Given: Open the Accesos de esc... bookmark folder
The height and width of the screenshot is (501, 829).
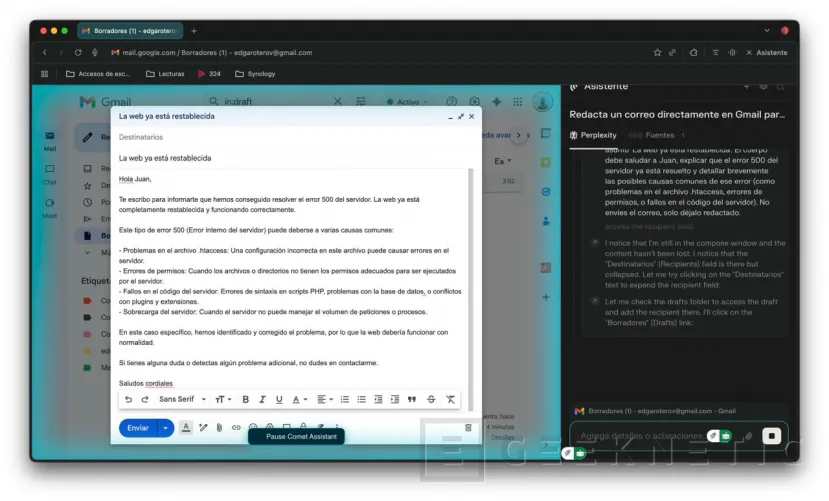Looking at the screenshot, I should point(98,74).
